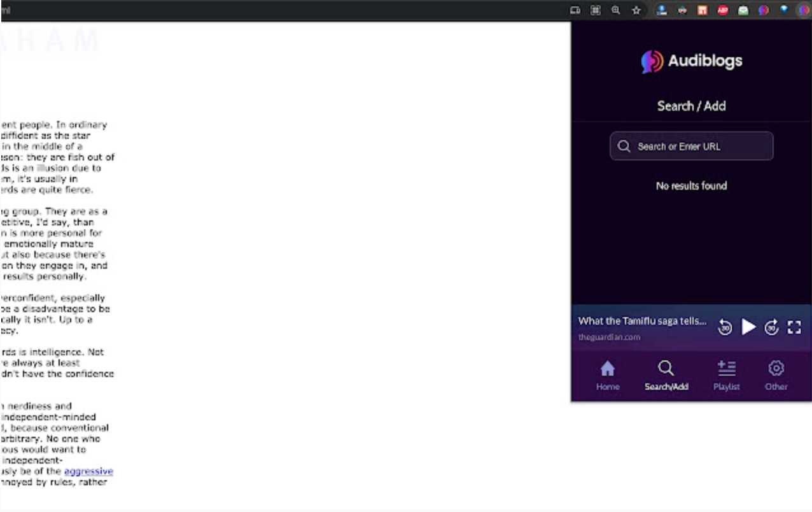Viewport: 812px width, 512px height.
Task: Open the cast/media devices toolbar icon
Action: (x=575, y=10)
